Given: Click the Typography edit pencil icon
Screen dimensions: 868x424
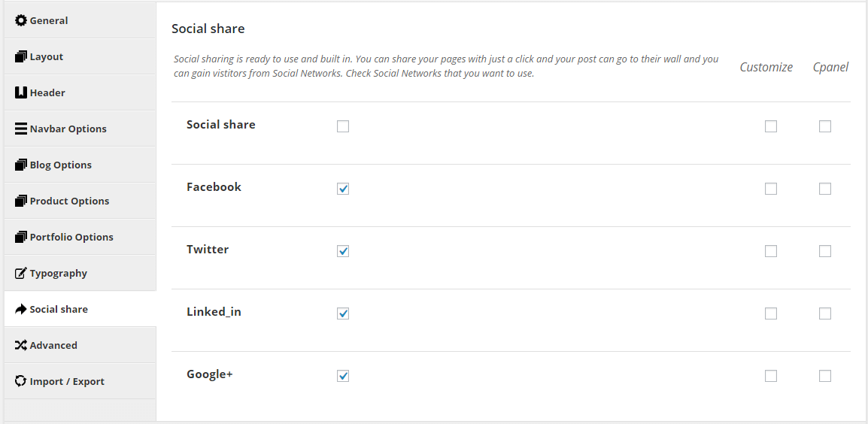Looking at the screenshot, I should 21,273.
